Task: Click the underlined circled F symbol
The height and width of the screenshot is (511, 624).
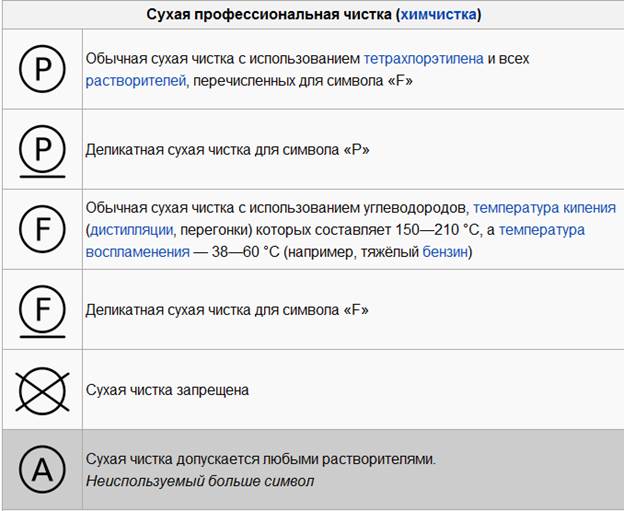Action: click(42, 312)
